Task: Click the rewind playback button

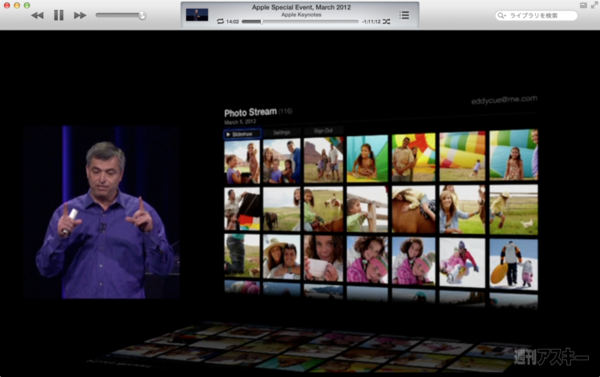Action: 37,15
